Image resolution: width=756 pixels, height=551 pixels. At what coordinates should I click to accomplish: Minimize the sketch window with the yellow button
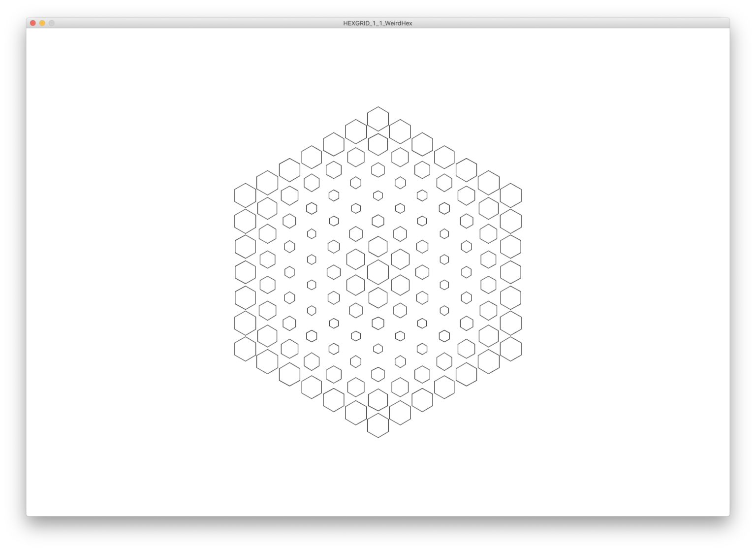click(42, 23)
